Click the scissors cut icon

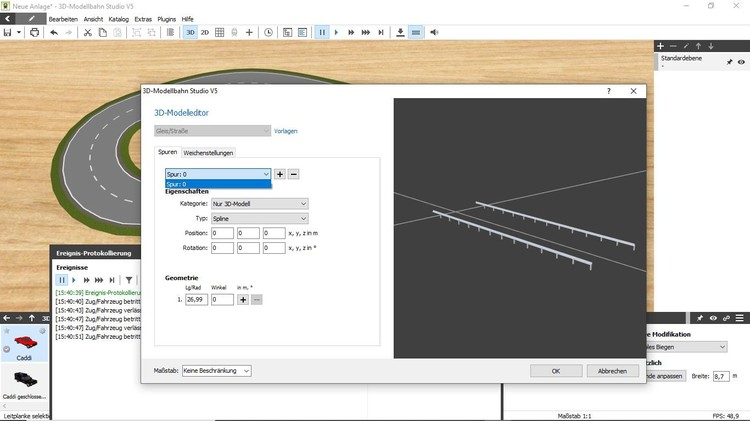coord(88,32)
